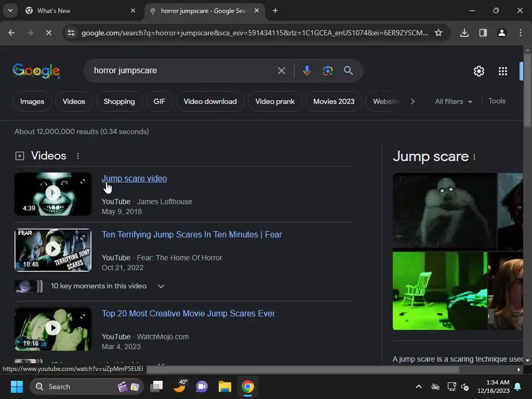532x399 pixels.
Task: Open more options beside Videos heading
Action: [78, 156]
